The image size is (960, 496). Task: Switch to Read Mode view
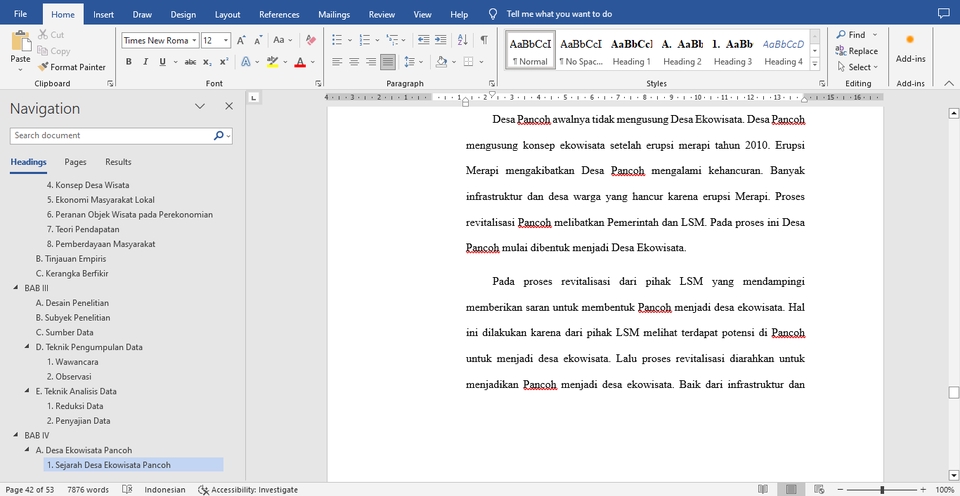[763, 489]
